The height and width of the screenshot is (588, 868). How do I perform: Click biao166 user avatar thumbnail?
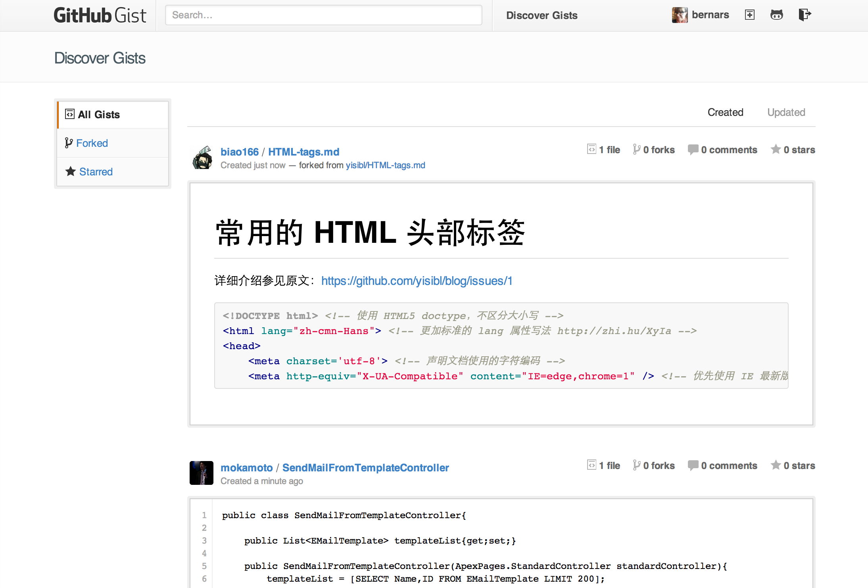coord(202,158)
